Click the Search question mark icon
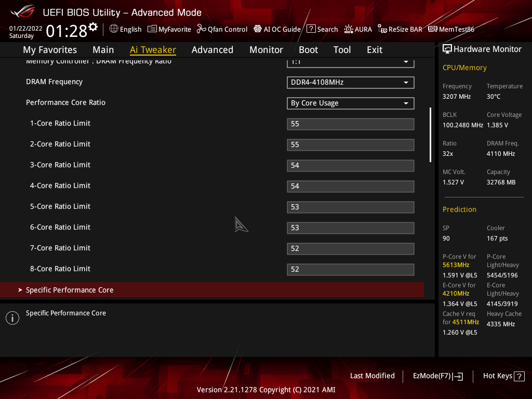Image resolution: width=532 pixels, height=399 pixels. pyautogui.click(x=311, y=29)
